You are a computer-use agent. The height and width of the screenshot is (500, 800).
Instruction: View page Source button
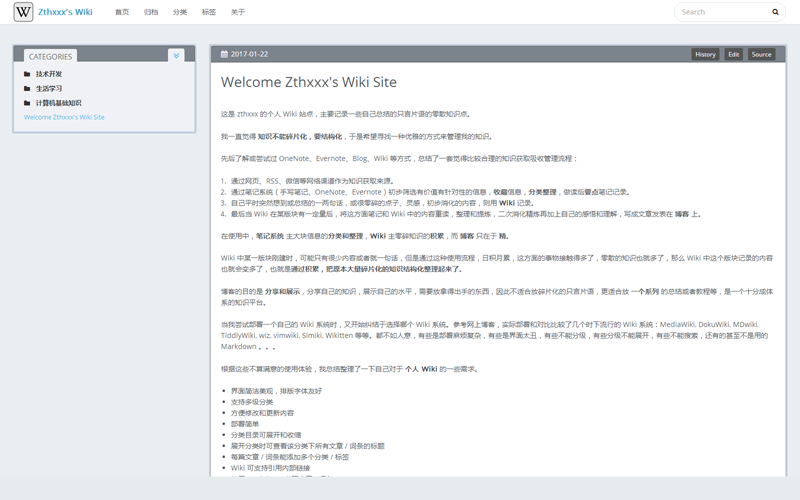pos(762,54)
